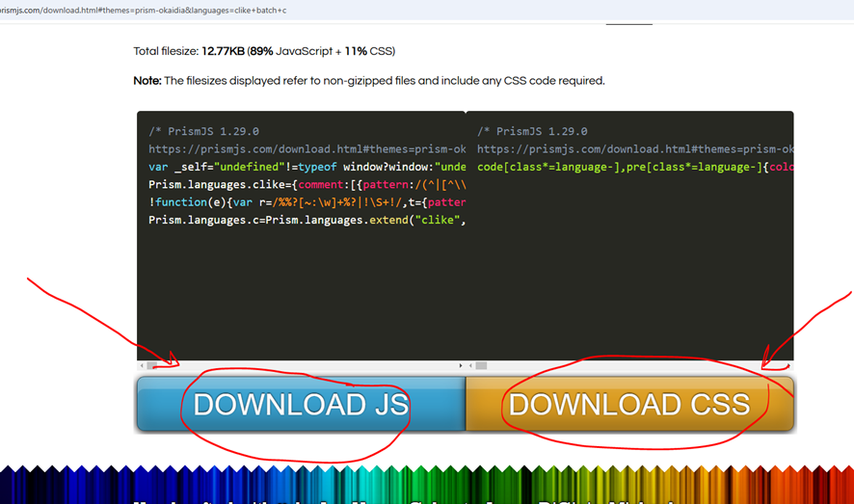This screenshot has width=854, height=504.
Task: Click the PrismJS 1.29.0 comment in CSS pane
Action: pyautogui.click(x=532, y=131)
